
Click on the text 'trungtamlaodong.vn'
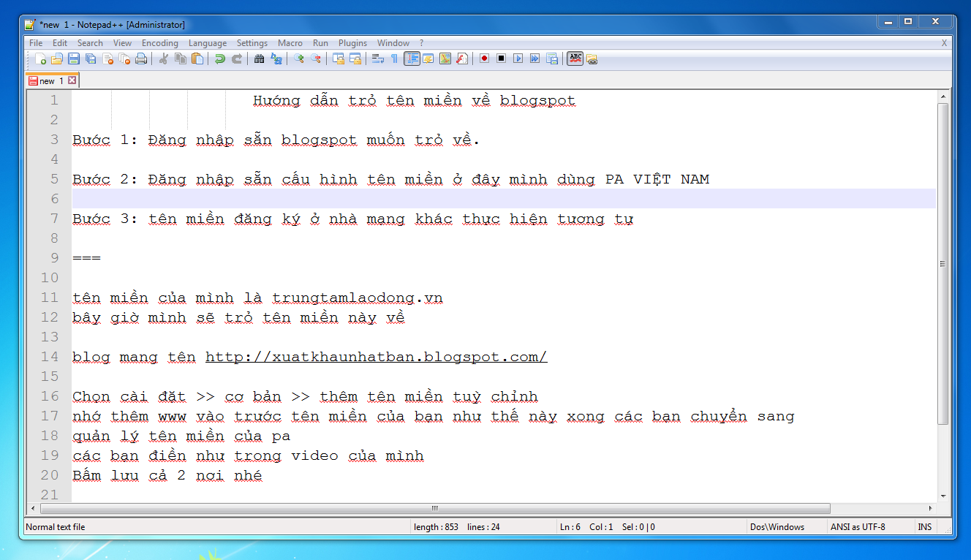tap(358, 298)
